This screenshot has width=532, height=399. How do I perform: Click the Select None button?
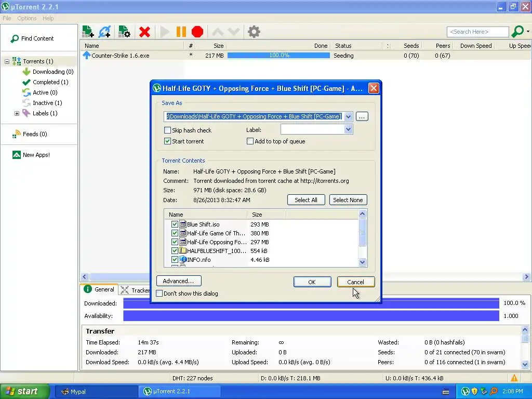(348, 200)
